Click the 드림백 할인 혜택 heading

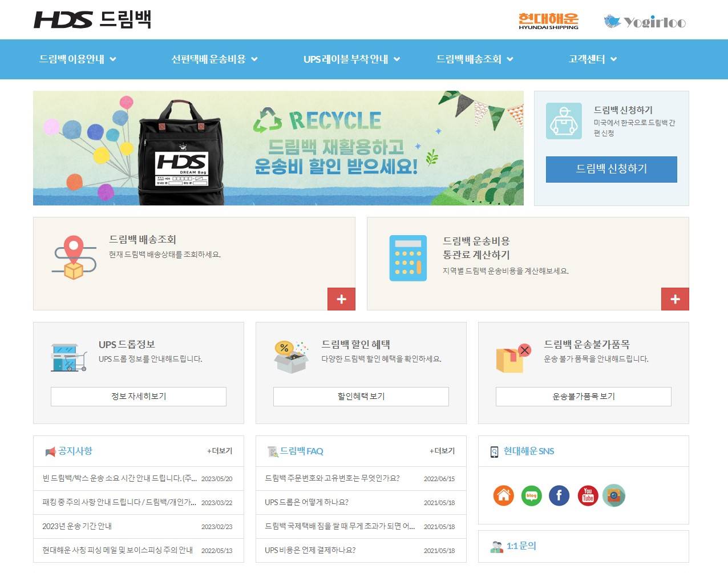pyautogui.click(x=355, y=345)
